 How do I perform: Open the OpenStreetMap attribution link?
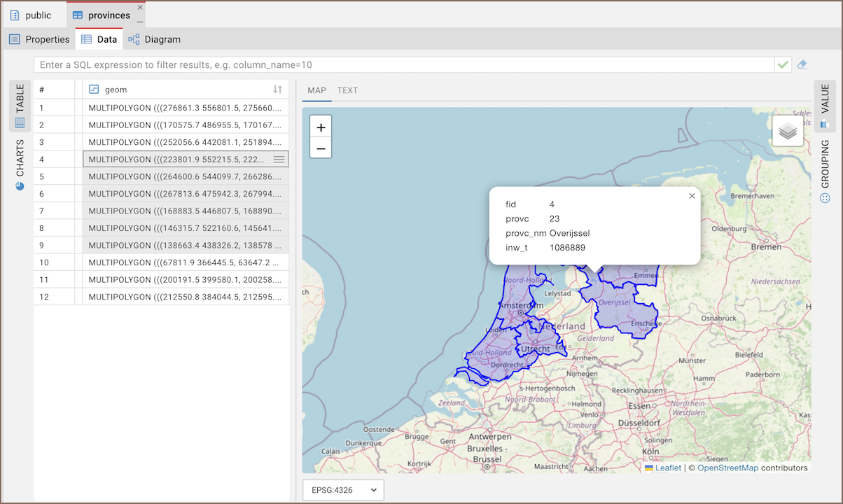pos(727,468)
